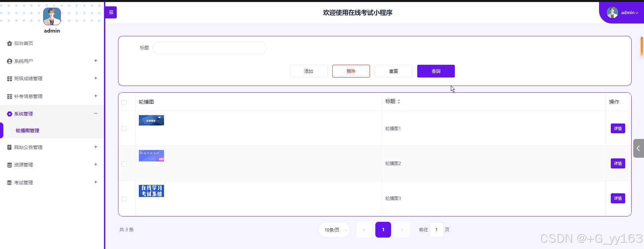Check the box for row 轮播图1
Image resolution: width=644 pixels, height=249 pixels.
pos(124,129)
